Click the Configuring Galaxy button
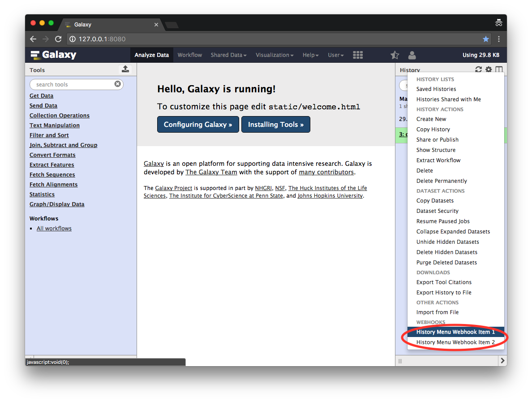Screen dimensions: 532x402 point(198,125)
